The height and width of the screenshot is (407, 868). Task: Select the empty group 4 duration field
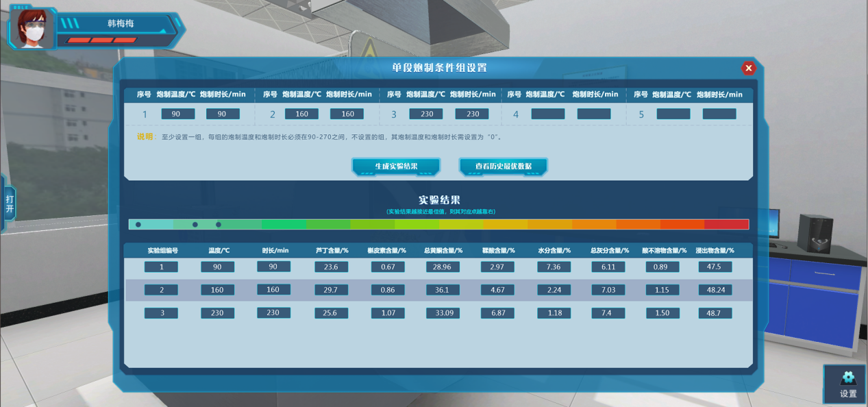[x=594, y=114]
